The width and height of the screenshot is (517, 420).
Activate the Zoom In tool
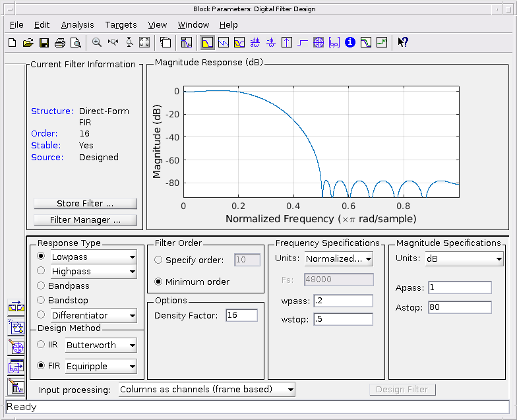click(x=96, y=42)
